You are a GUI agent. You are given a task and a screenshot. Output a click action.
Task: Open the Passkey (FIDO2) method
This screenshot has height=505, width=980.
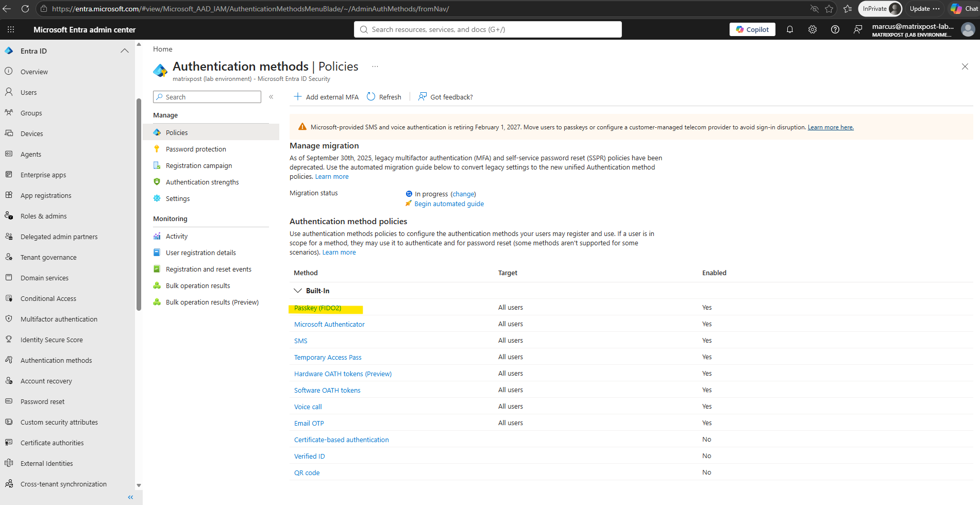[x=317, y=308]
